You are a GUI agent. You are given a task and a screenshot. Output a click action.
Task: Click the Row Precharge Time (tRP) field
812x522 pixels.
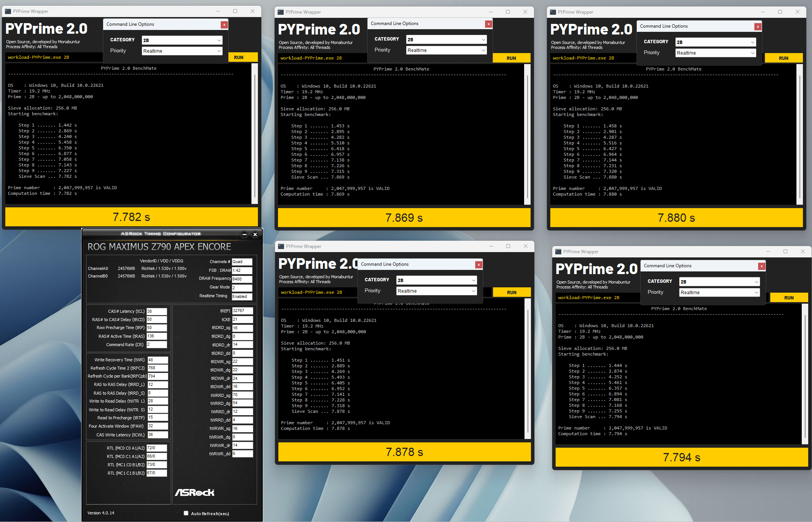click(x=157, y=328)
